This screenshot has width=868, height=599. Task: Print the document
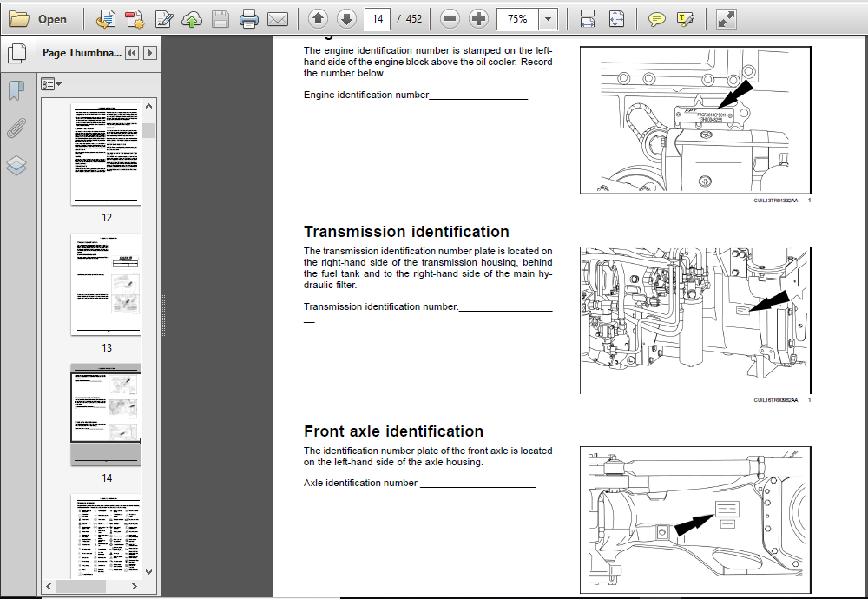pyautogui.click(x=248, y=19)
